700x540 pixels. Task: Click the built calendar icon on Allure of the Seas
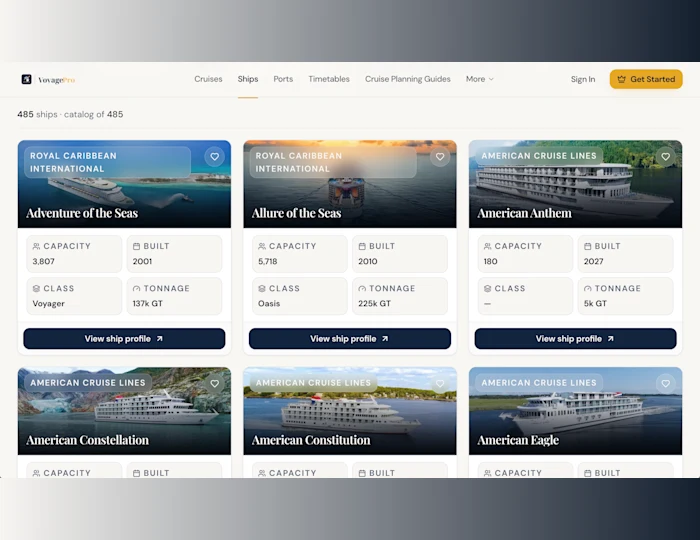click(362, 246)
